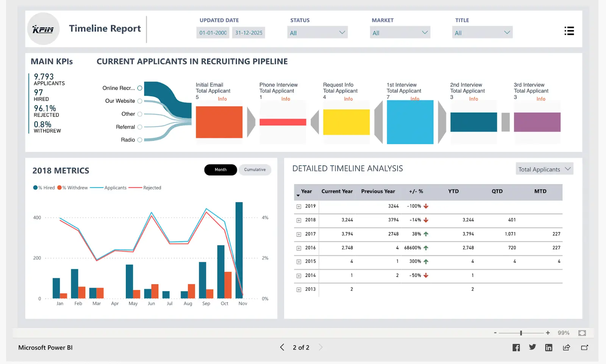This screenshot has width=606, height=364.
Task: Enter full screen mode via the fullscreen icon
Action: [582, 333]
